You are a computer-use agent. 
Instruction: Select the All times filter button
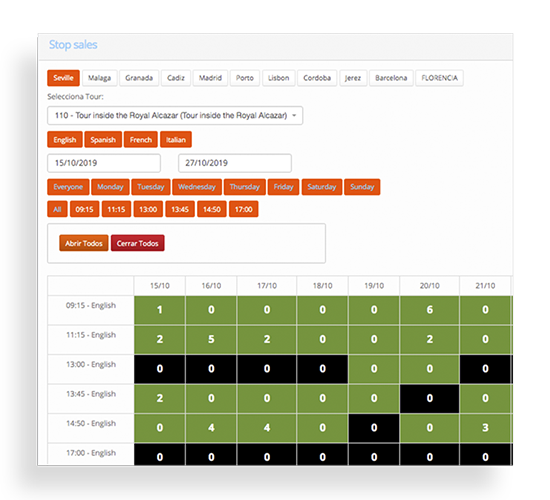click(x=57, y=209)
